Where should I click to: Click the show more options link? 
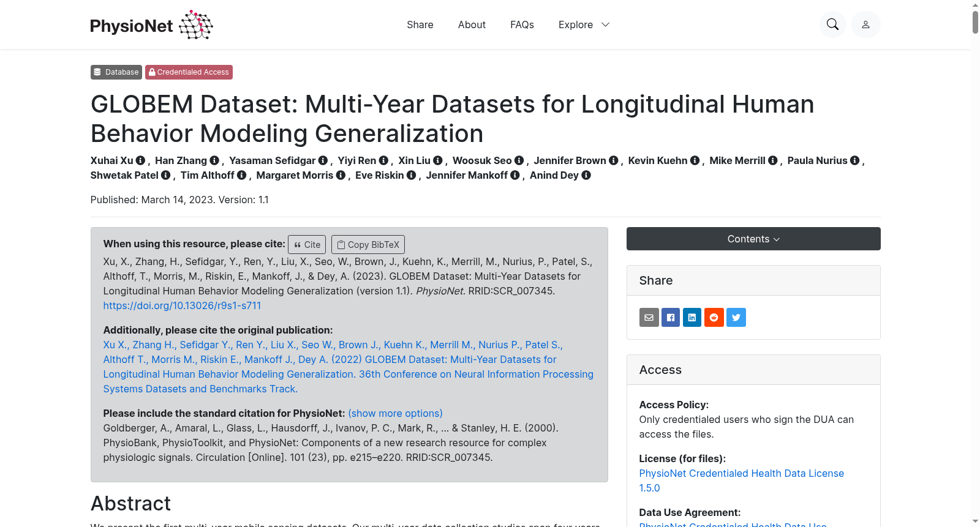(395, 413)
